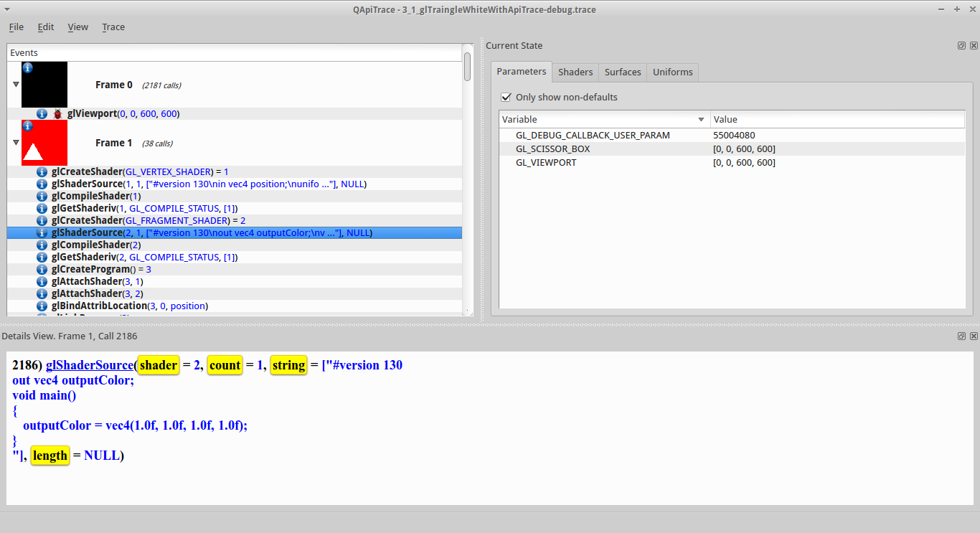
Task: Open the View menu
Action: pos(77,27)
